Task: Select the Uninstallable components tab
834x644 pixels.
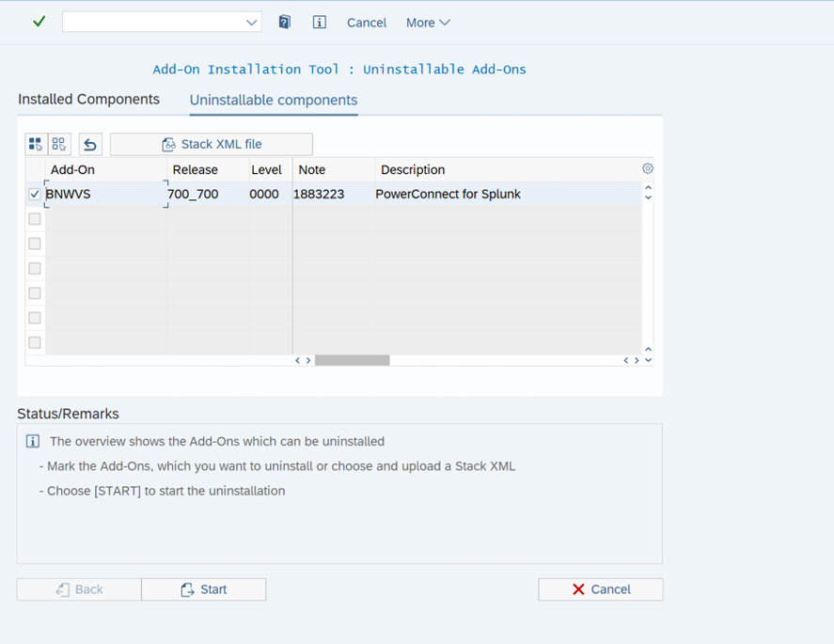Action: tap(273, 101)
